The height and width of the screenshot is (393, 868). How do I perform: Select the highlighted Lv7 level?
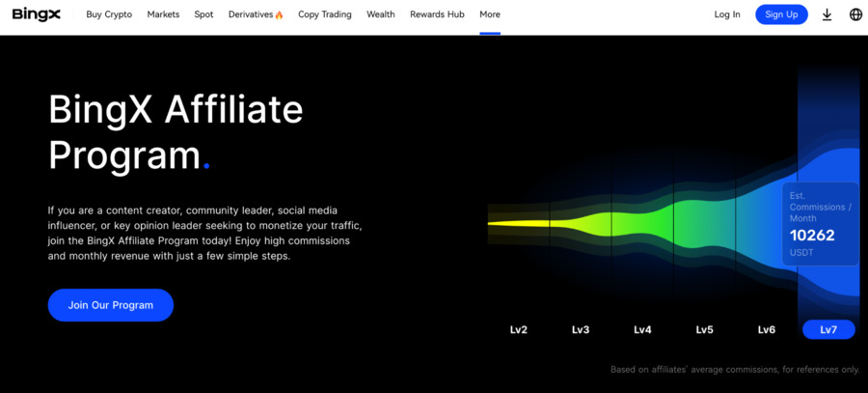click(x=828, y=330)
